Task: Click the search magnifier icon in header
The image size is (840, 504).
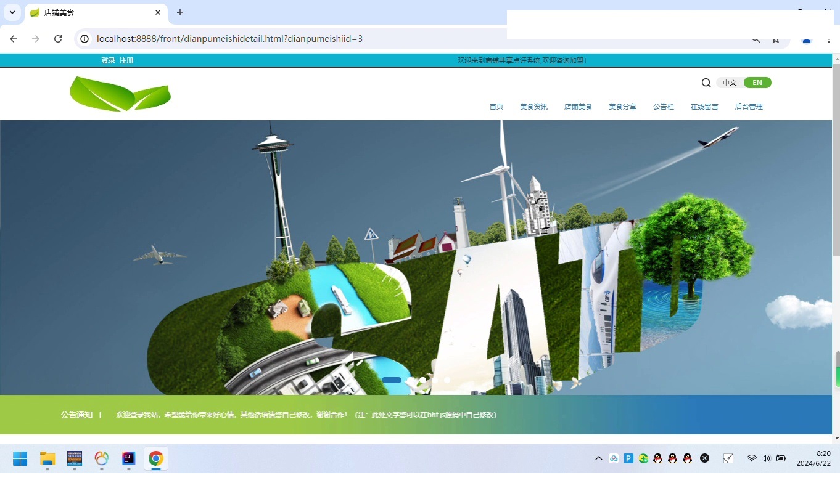Action: [706, 83]
